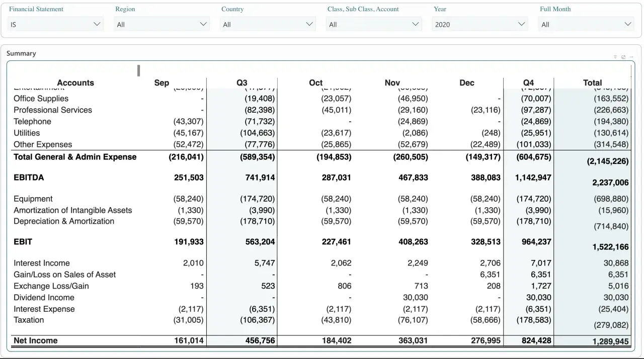Select the Professional Services row label
The image size is (644, 359).
[53, 110]
